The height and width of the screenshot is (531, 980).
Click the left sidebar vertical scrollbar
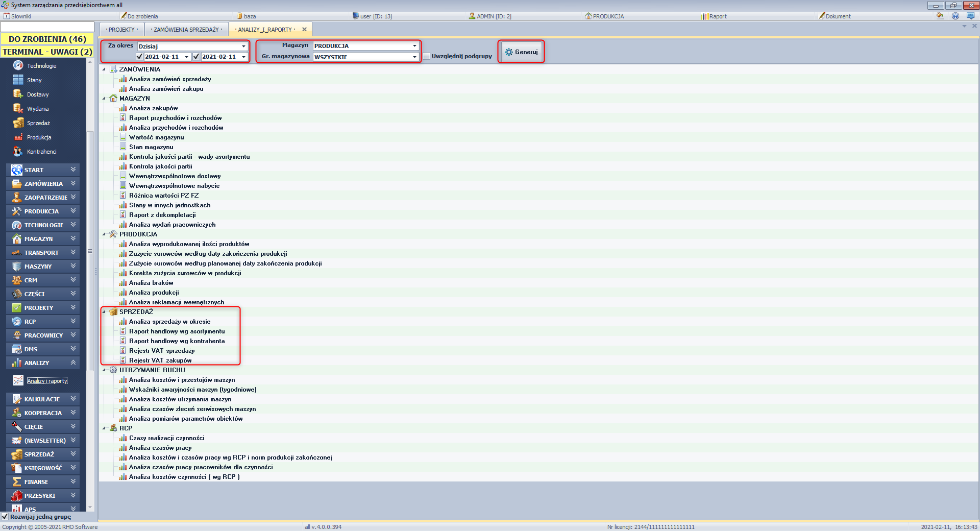click(90, 255)
